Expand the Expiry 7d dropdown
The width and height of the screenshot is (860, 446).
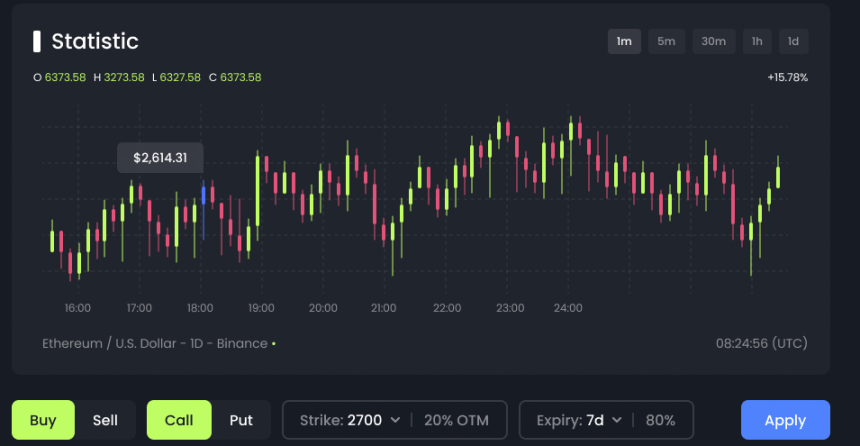pos(580,420)
